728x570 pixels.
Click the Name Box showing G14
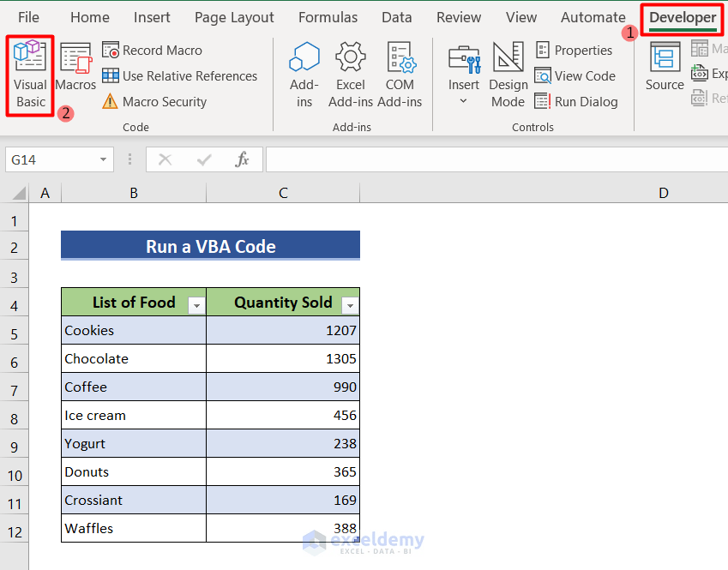(x=51, y=159)
